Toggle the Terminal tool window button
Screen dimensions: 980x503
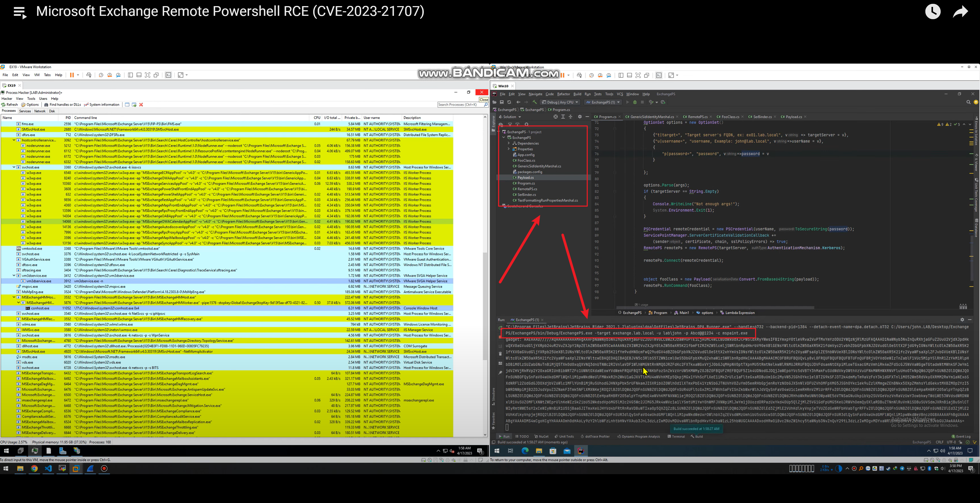pyautogui.click(x=676, y=436)
